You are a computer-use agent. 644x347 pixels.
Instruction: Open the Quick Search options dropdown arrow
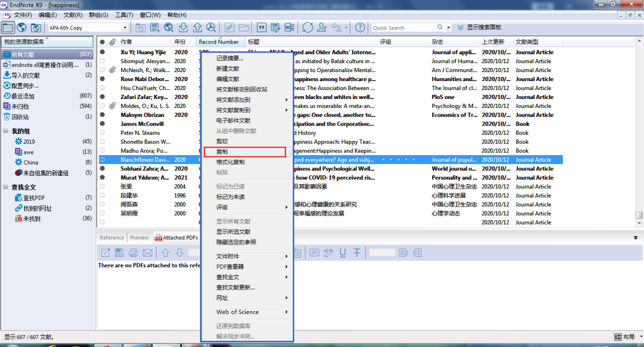(x=448, y=27)
